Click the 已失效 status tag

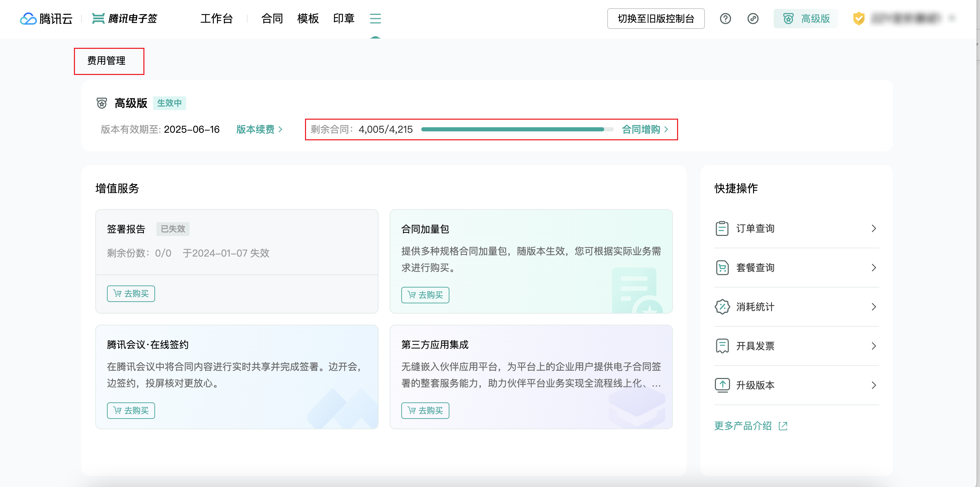[x=173, y=229]
